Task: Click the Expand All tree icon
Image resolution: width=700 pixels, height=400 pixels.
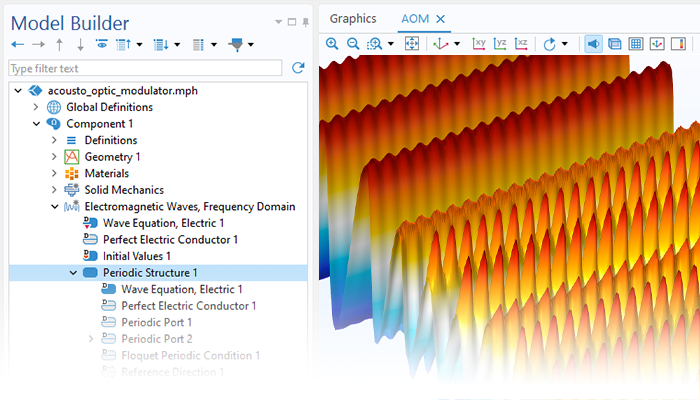Action: point(161,44)
